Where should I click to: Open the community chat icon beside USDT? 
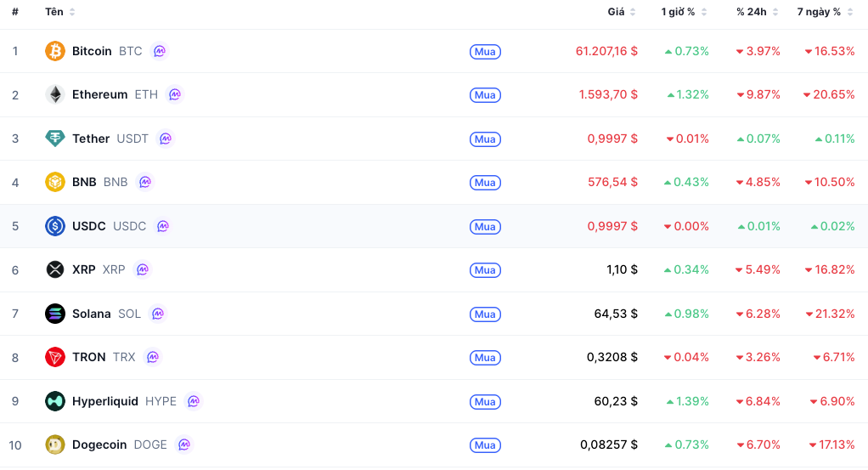166,139
